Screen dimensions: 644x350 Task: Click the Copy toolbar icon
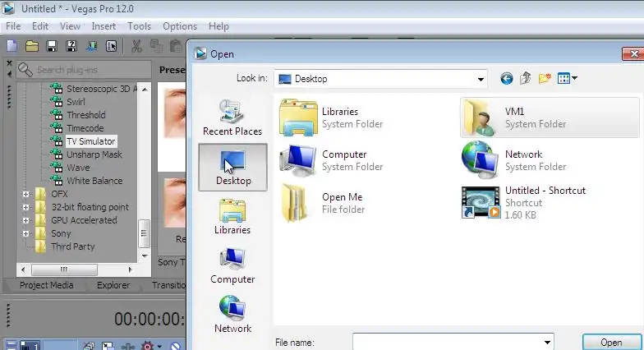(156, 46)
